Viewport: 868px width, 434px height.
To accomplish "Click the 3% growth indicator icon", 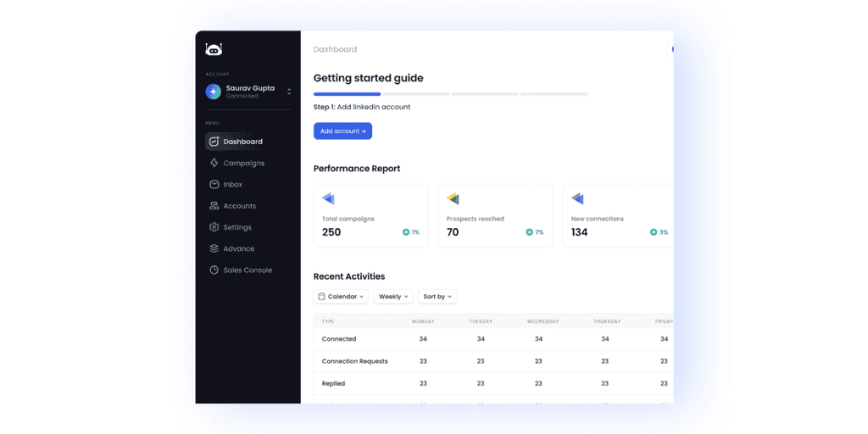I will tap(654, 232).
